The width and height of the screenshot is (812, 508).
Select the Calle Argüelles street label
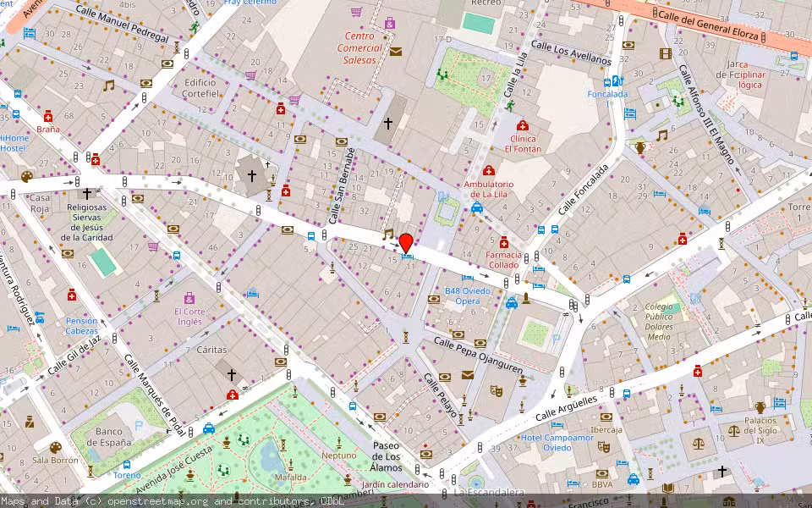coord(566,408)
